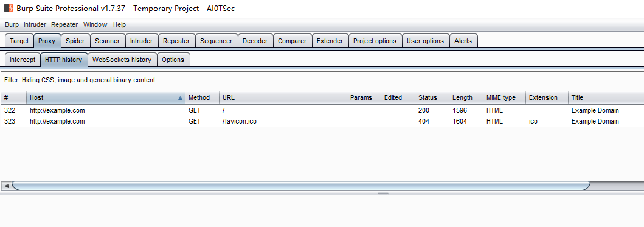Switch to the Spider tab

75,41
